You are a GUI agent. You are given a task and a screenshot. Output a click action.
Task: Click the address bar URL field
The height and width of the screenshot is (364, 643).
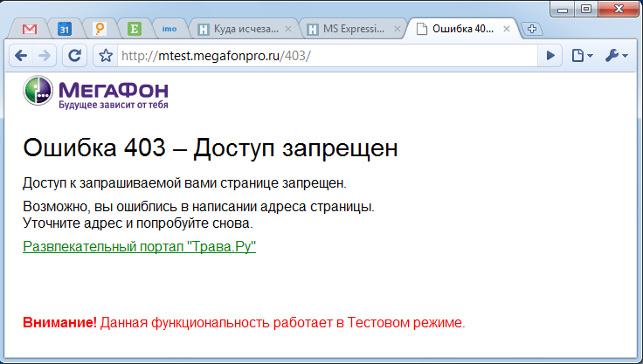328,55
